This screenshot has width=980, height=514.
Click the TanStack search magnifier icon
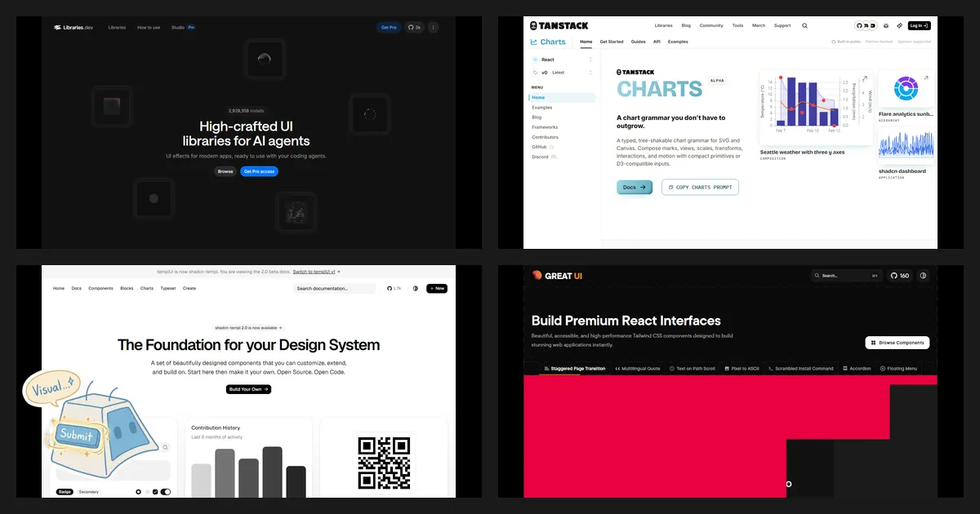coord(804,25)
